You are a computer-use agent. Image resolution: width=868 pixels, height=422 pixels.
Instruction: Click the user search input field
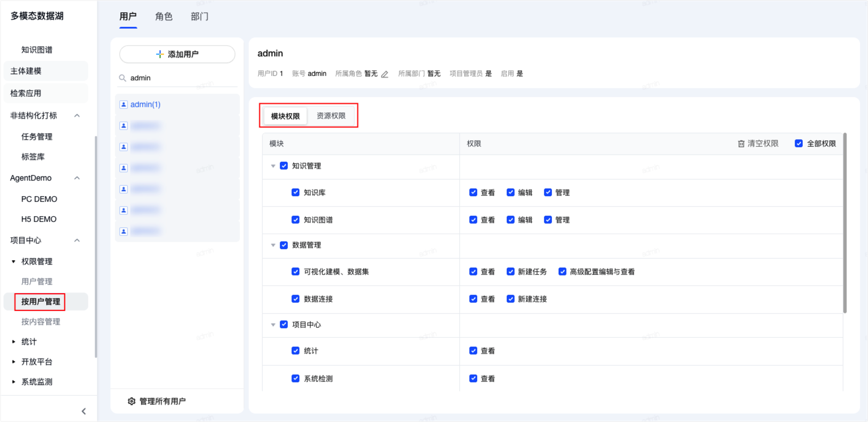coord(177,79)
